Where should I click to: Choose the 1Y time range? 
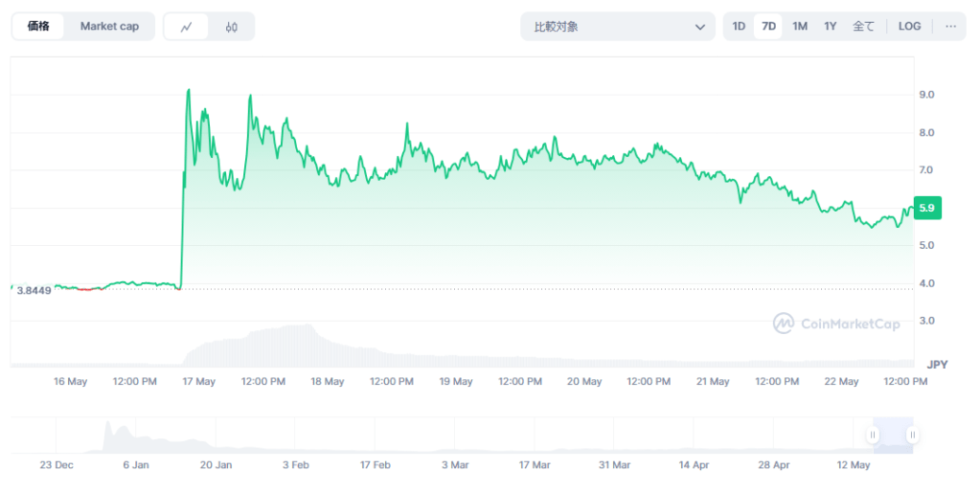tap(831, 27)
